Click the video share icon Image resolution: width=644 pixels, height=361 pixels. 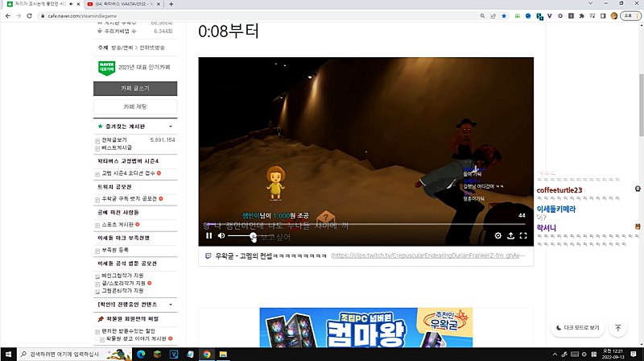point(510,236)
